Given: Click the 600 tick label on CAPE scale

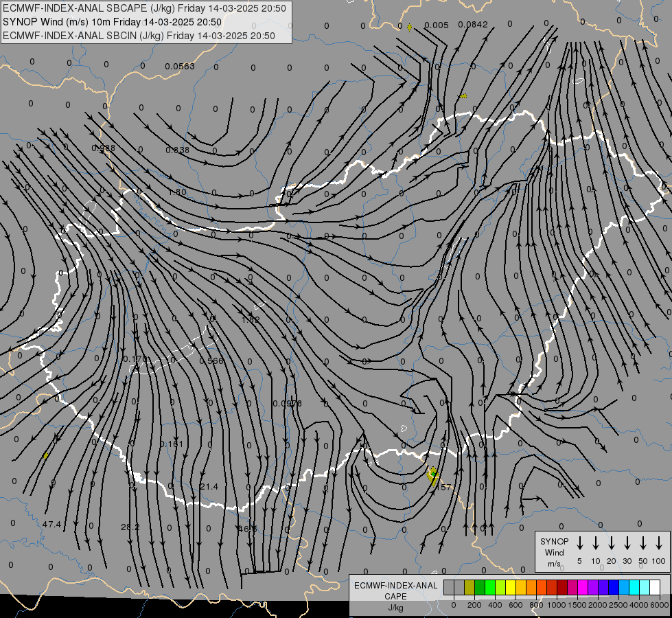Looking at the screenshot, I should click(x=515, y=605).
